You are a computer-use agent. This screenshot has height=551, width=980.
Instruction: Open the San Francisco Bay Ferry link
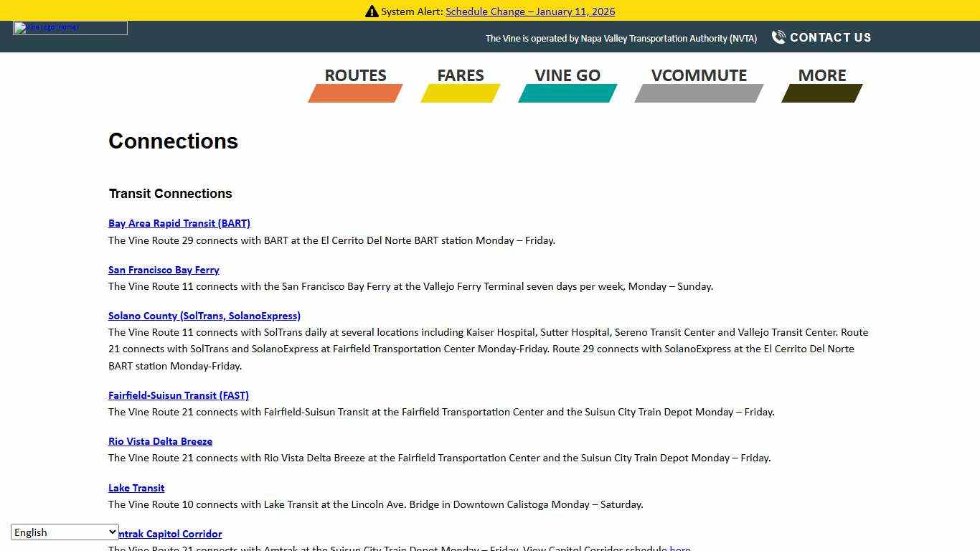(164, 270)
